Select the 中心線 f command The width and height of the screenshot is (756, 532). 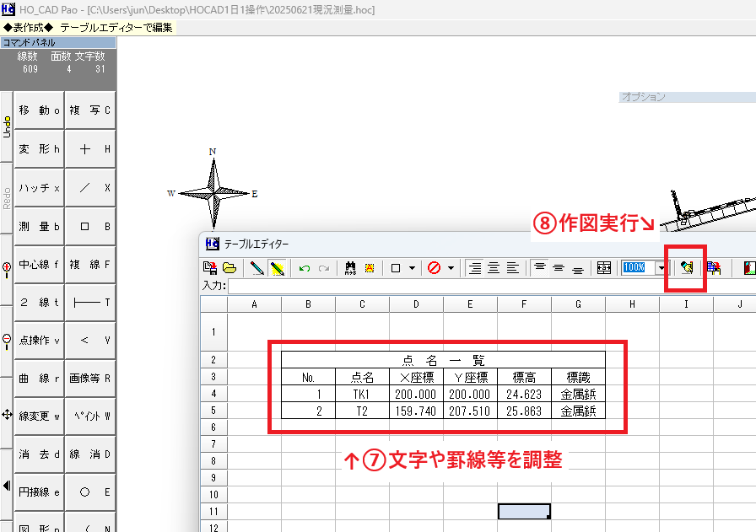[x=39, y=265]
